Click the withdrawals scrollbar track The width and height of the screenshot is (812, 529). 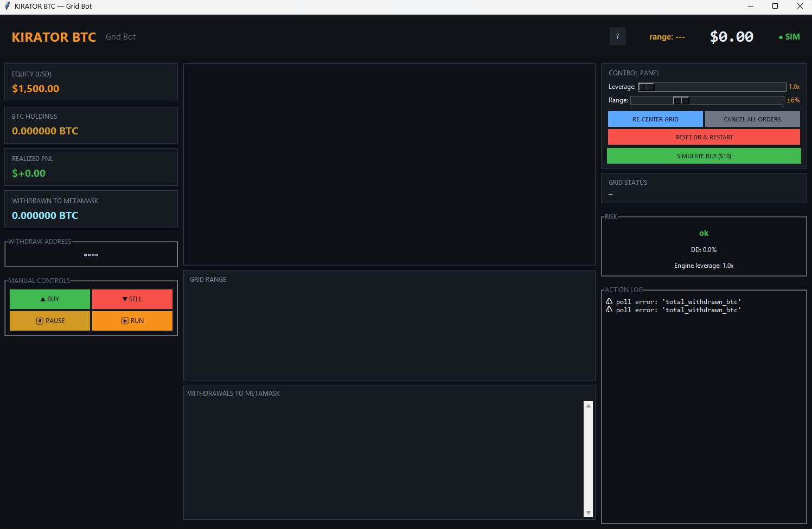589,459
